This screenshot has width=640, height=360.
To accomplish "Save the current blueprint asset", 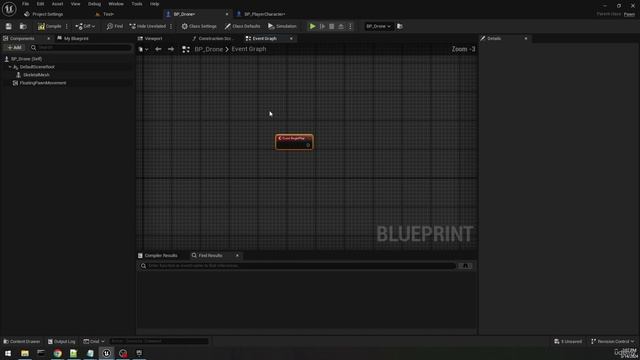I will pos(9,26).
